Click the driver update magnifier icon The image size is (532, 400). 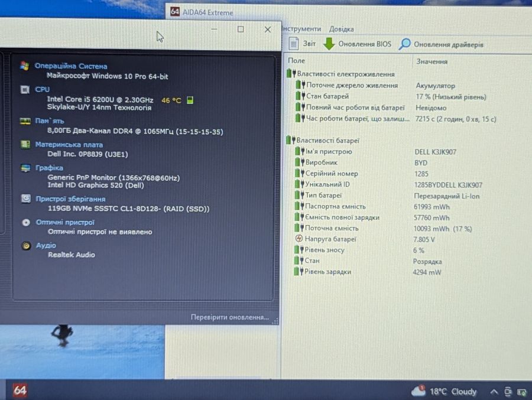click(404, 44)
